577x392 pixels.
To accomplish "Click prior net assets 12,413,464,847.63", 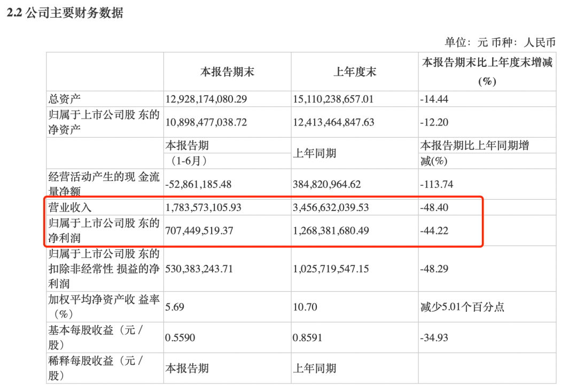I will tap(333, 122).
